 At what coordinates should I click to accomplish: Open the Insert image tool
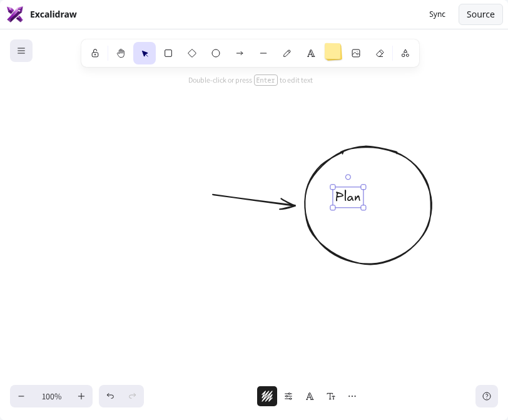356,53
